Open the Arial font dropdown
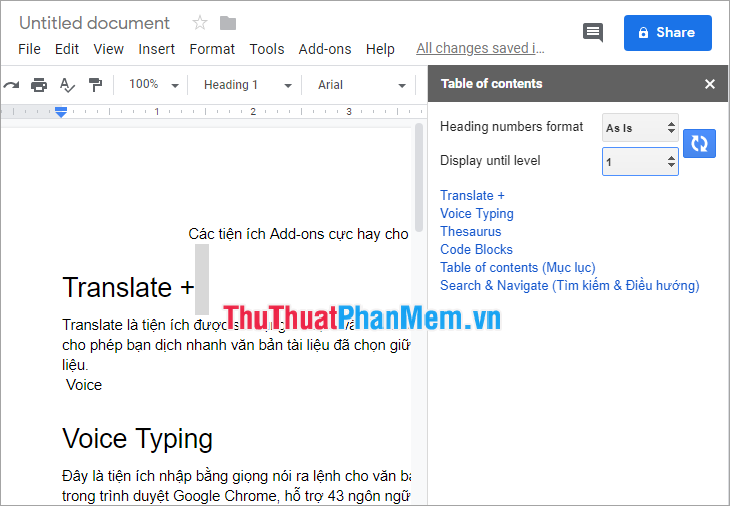 click(x=361, y=85)
